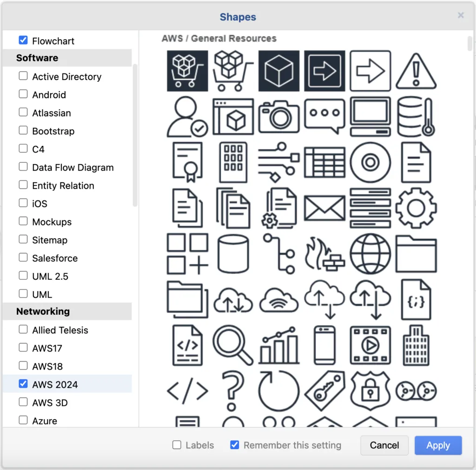Cancel the Shapes dialog
476x470 pixels.
coord(384,445)
